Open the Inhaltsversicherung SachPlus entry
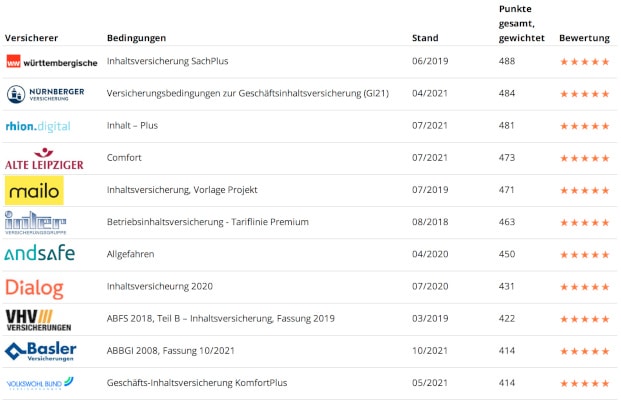The height and width of the screenshot is (400, 621). click(167, 62)
